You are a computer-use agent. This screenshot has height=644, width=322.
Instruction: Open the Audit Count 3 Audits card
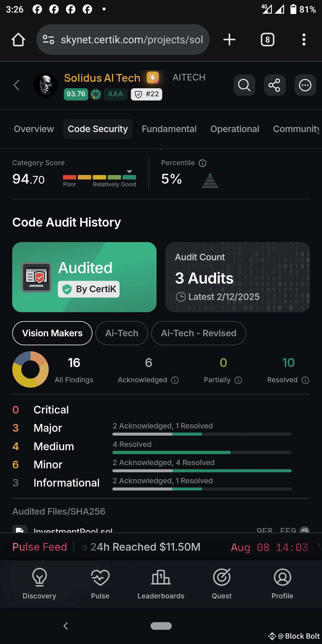click(238, 277)
